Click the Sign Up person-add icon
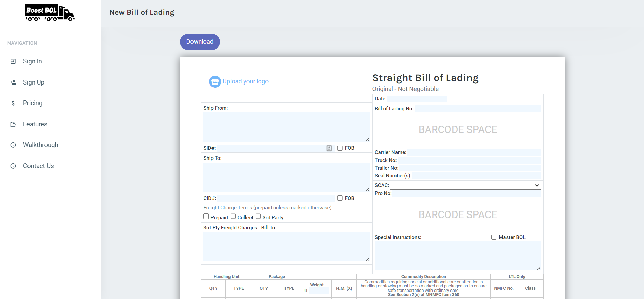 coord(13,82)
